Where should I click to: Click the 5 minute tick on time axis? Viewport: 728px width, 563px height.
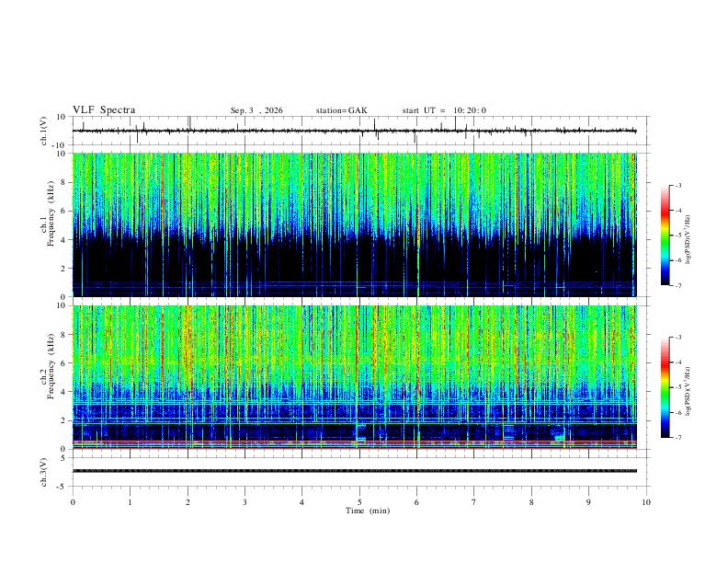click(359, 502)
